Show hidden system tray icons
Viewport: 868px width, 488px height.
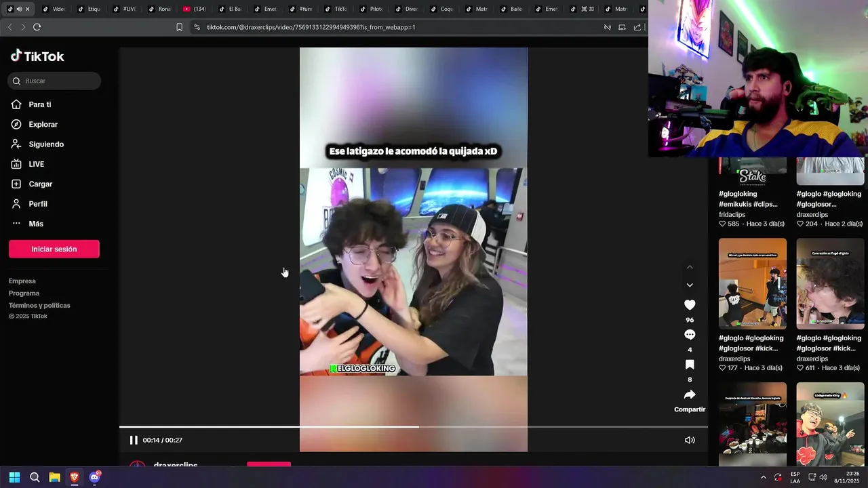pyautogui.click(x=763, y=477)
